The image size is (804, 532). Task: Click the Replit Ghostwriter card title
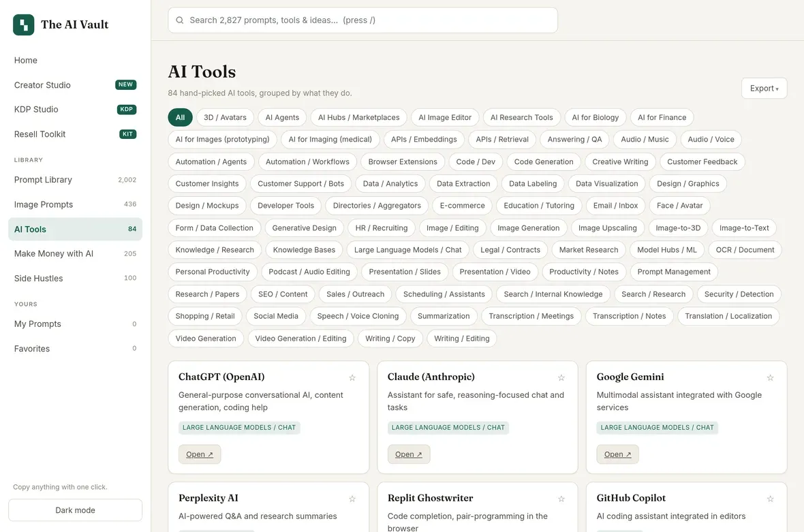pos(430,498)
